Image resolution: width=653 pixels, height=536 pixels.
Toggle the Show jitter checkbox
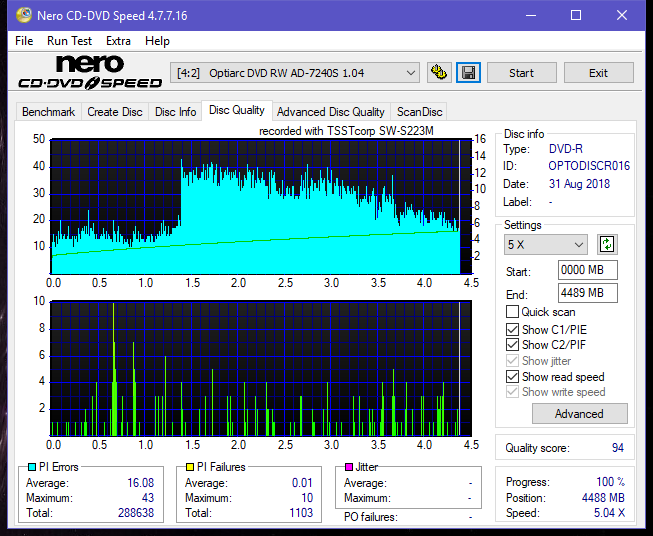(x=512, y=361)
